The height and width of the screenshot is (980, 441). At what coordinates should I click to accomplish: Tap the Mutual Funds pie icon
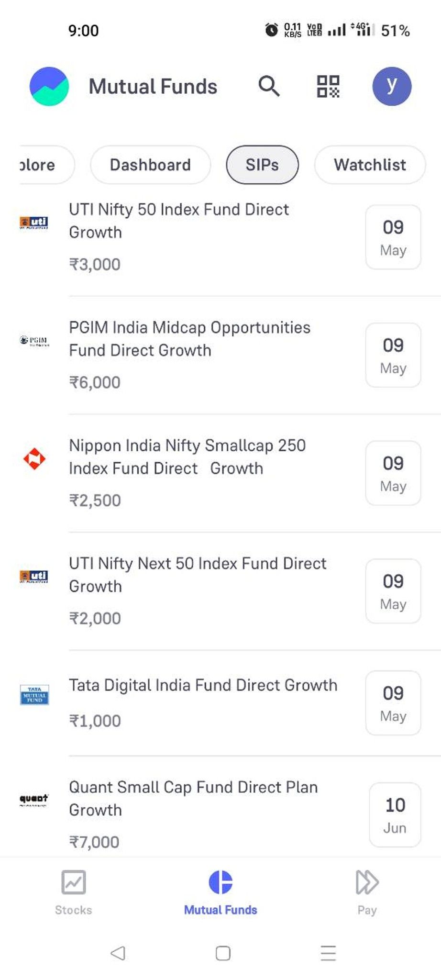click(x=220, y=882)
